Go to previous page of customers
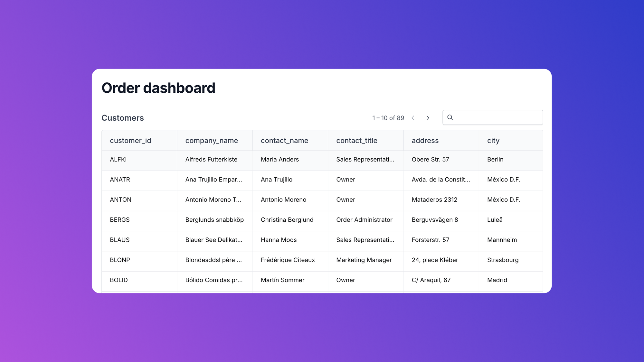Image resolution: width=644 pixels, height=362 pixels. 413,118
